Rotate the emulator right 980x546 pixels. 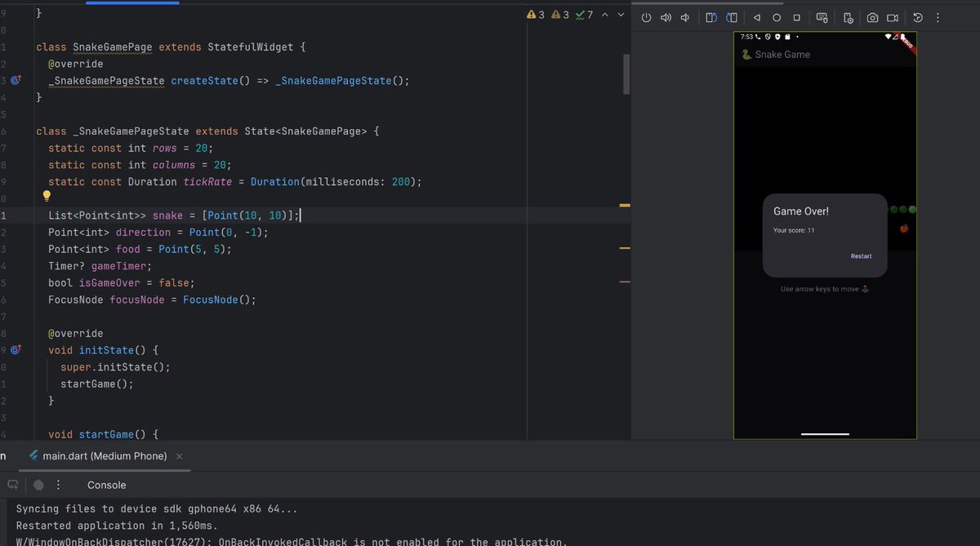tap(732, 18)
